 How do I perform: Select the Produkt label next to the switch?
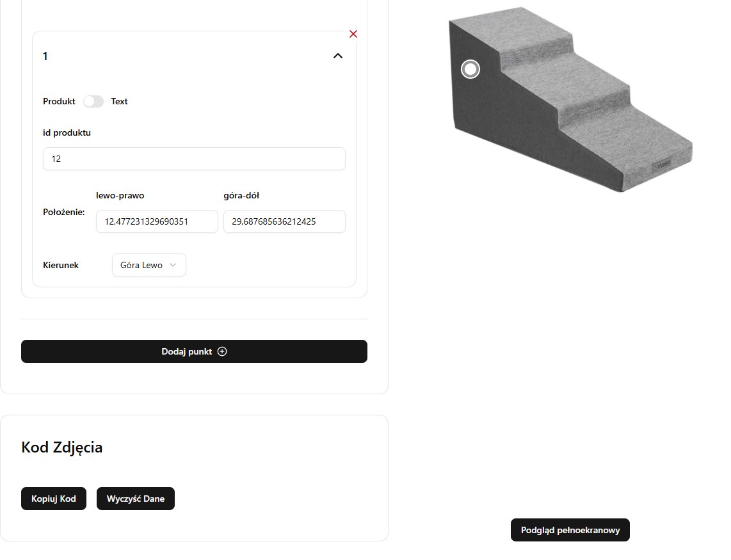59,101
